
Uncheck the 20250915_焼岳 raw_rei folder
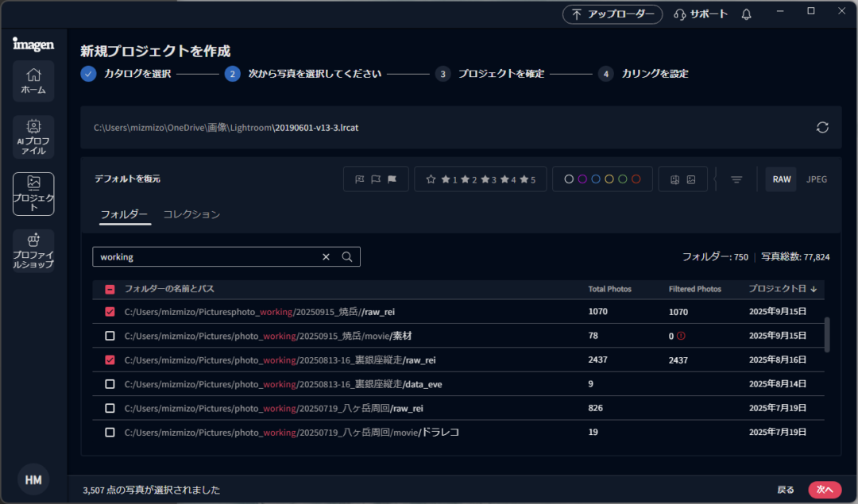point(110,312)
